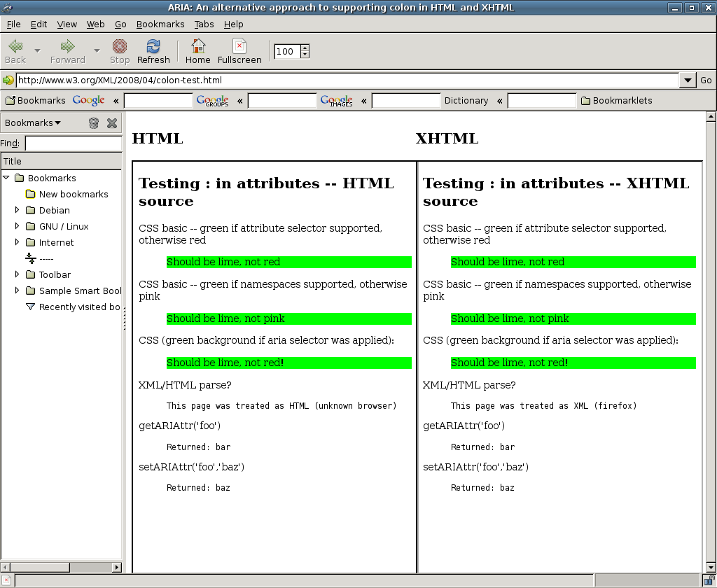Focus the Google Groups search field
The height and width of the screenshot is (588, 717).
[282, 101]
